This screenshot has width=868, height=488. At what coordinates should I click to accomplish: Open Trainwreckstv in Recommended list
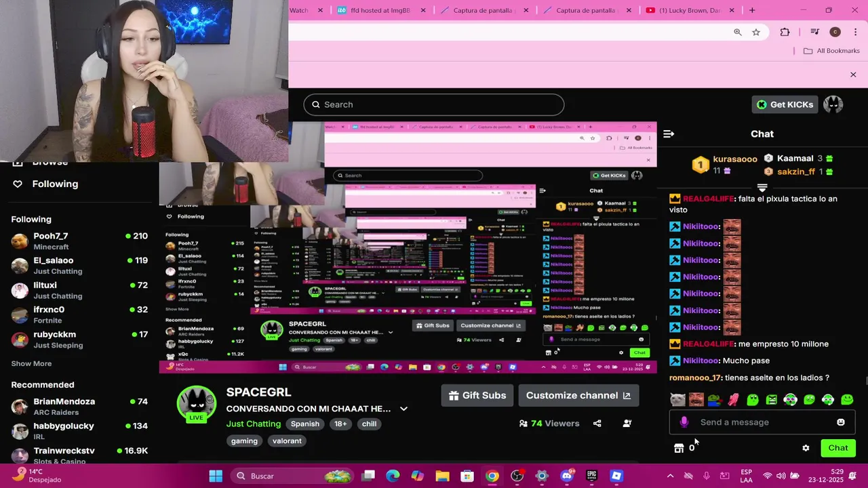click(79, 455)
